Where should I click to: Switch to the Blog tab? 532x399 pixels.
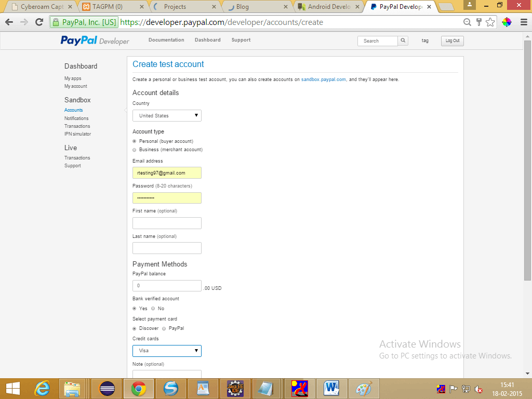click(257, 7)
